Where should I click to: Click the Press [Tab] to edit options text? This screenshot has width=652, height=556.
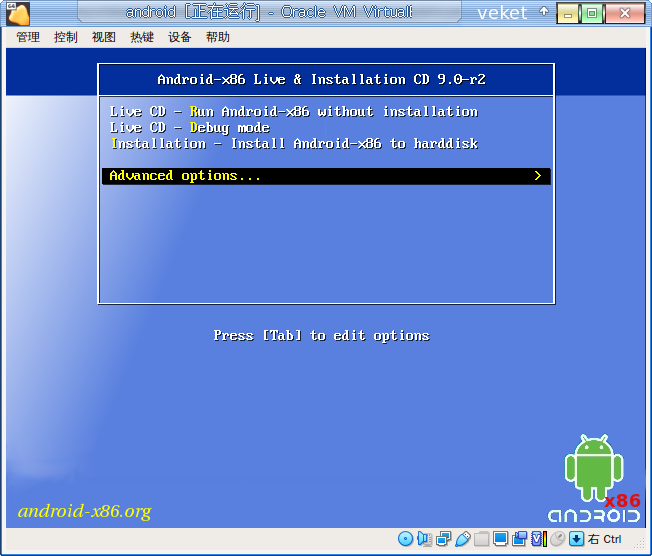pyautogui.click(x=321, y=336)
